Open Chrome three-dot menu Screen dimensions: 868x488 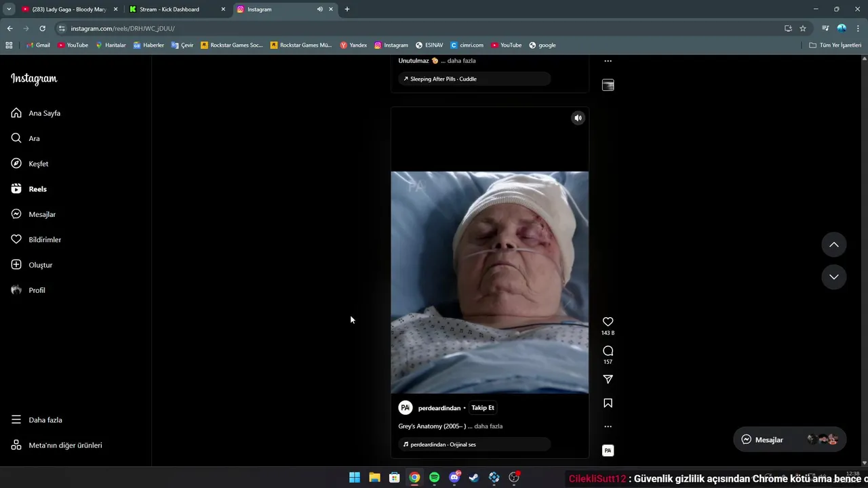[x=859, y=28]
